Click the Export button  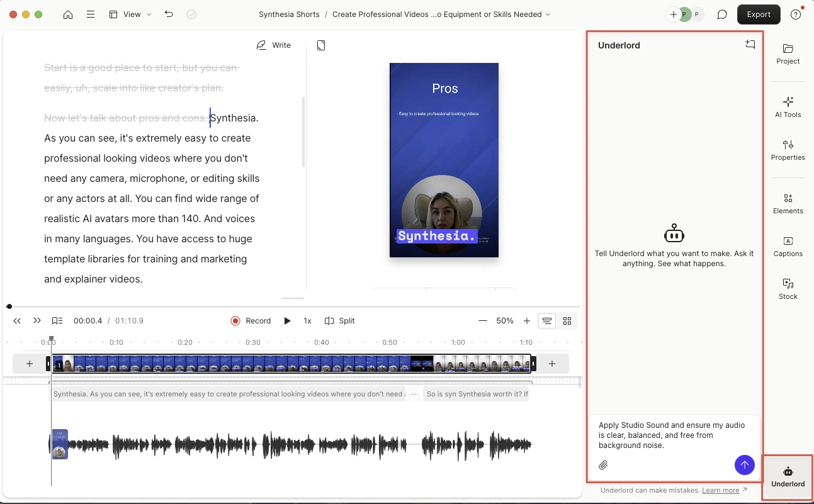[759, 14]
